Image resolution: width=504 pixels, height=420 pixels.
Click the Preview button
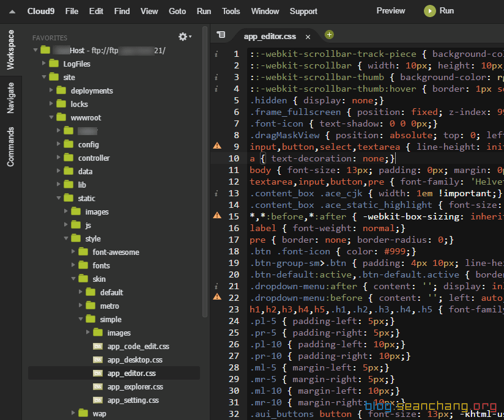pos(391,11)
